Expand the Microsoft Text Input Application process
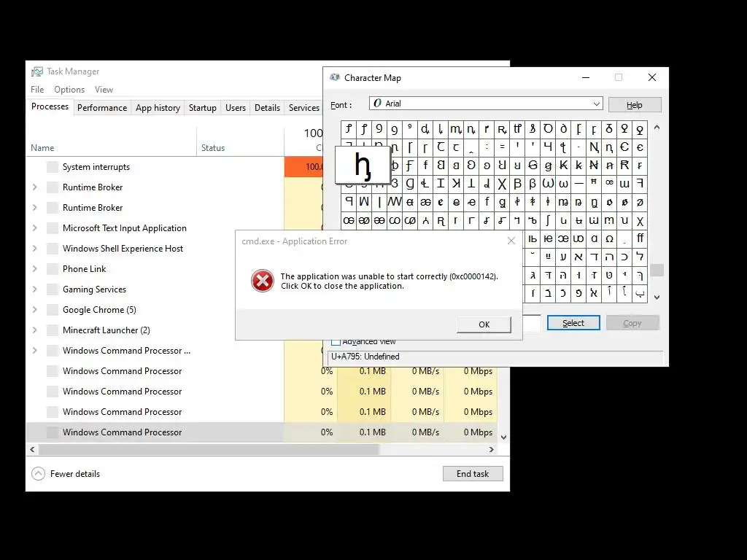 35,228
